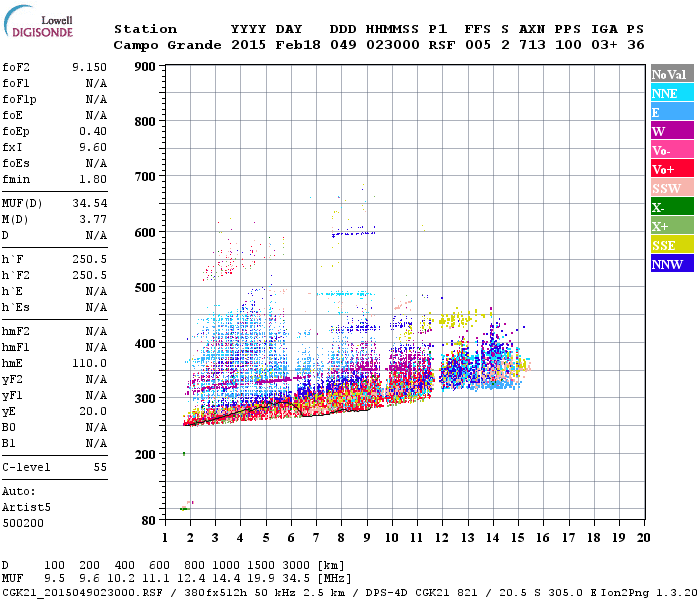Click the DPS-4D model label in footer
Viewport: 700px width, 600px height.
click(387, 592)
